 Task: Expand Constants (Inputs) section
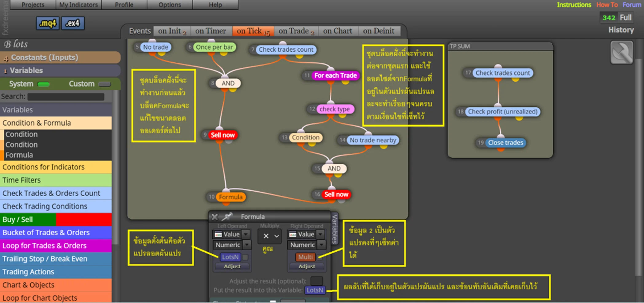[x=60, y=58]
